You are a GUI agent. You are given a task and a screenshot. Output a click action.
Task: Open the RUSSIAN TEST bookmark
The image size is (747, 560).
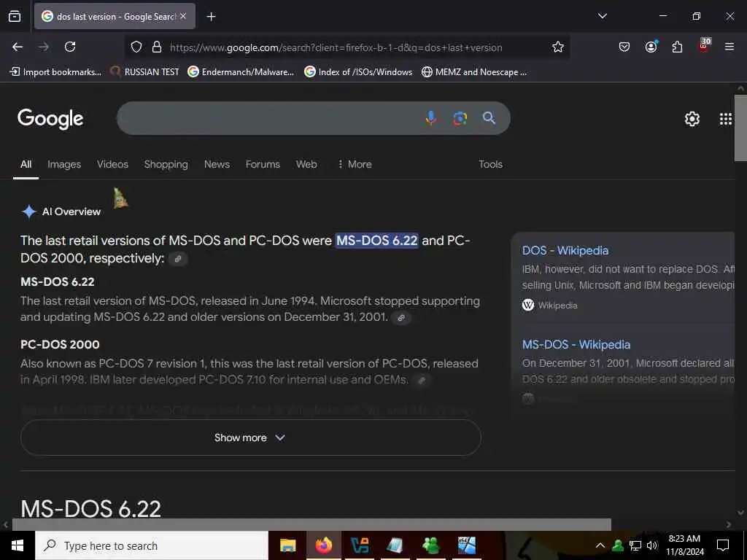(x=145, y=72)
